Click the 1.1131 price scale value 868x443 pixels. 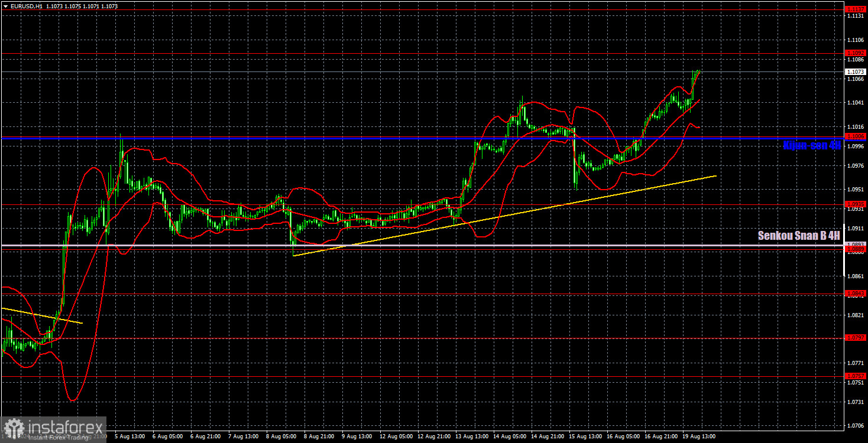coord(856,17)
